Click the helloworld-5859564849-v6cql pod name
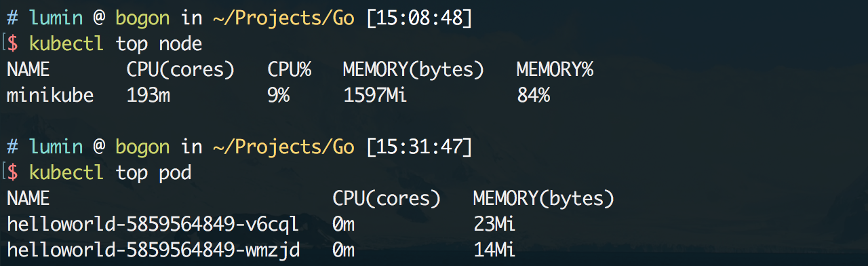 [153, 225]
